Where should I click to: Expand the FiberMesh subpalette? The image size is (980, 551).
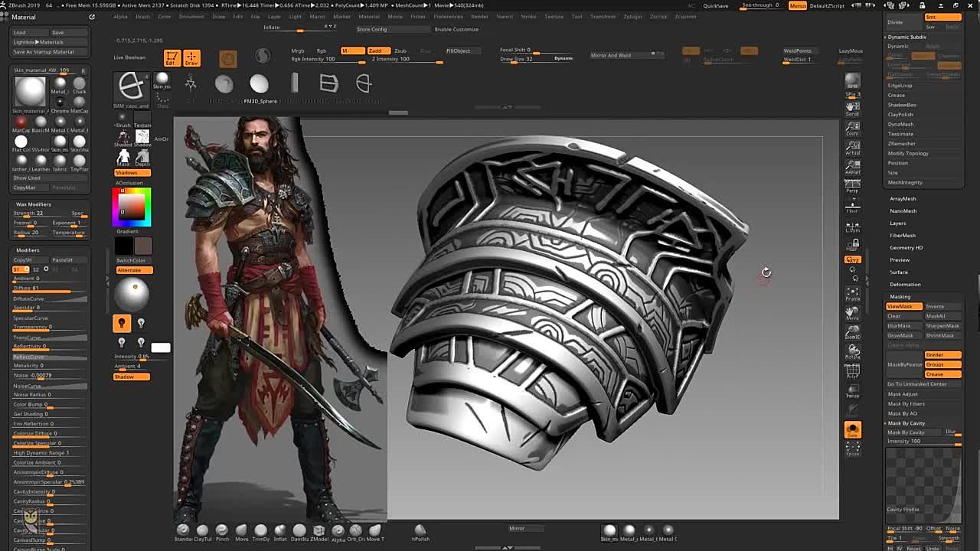903,235
